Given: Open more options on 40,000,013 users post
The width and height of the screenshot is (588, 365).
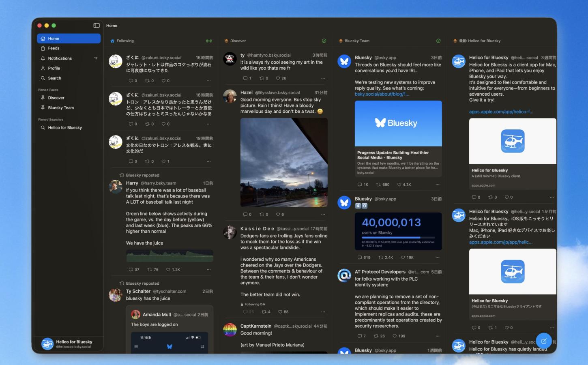Looking at the screenshot, I should point(438,258).
